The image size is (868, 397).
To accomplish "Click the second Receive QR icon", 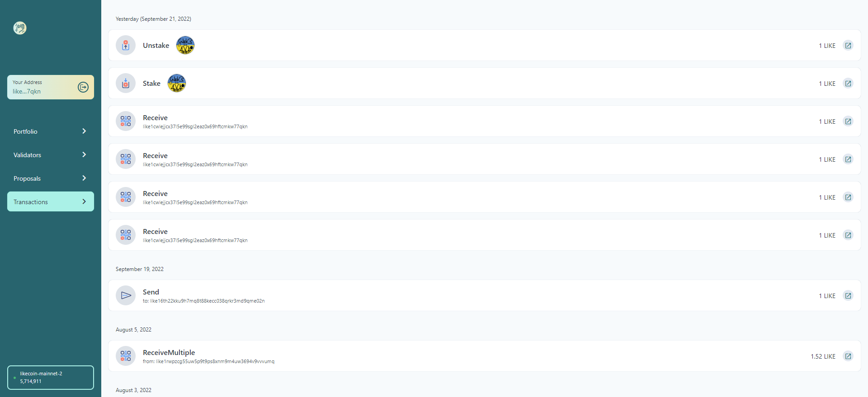I will click(x=126, y=159).
